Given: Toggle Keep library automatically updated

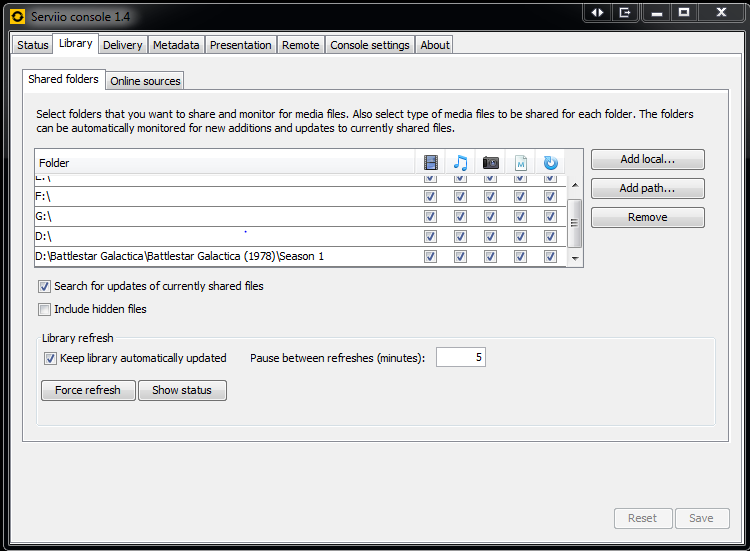Looking at the screenshot, I should pyautogui.click(x=50, y=359).
